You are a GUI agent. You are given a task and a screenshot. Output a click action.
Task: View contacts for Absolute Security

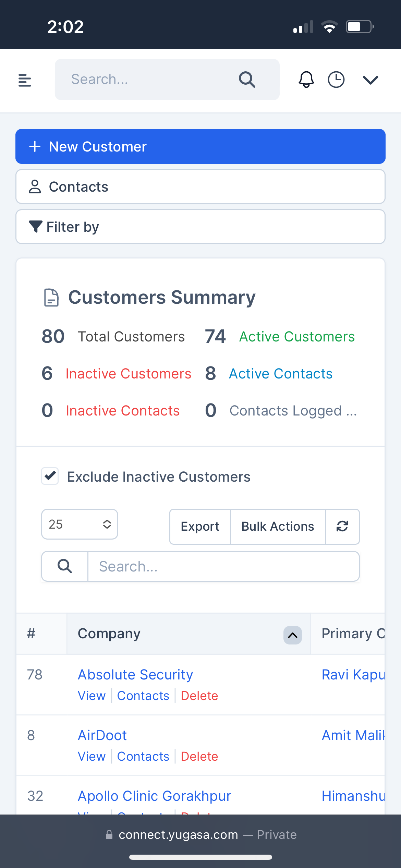pos(143,696)
